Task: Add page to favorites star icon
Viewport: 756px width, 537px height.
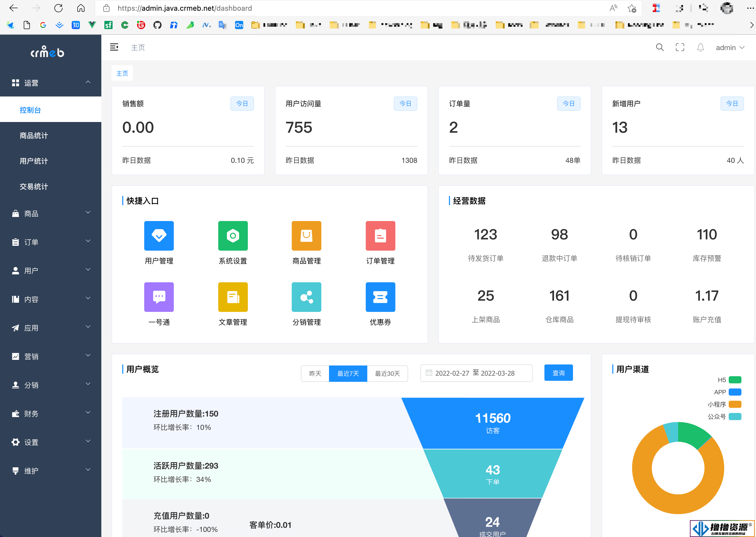Action: click(632, 8)
